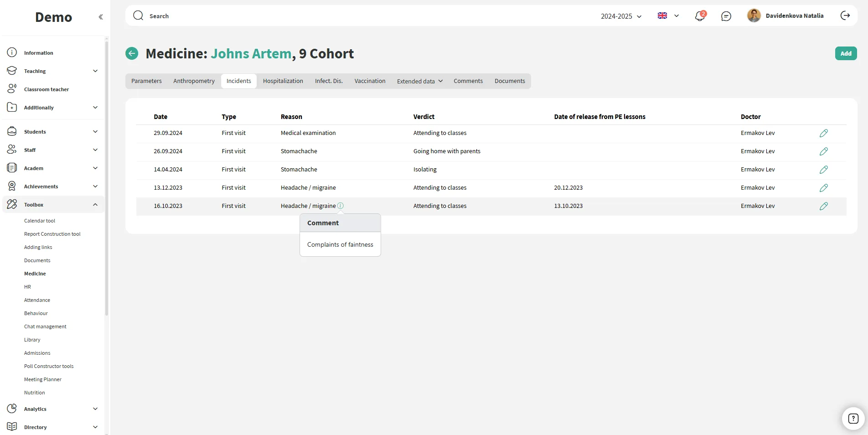This screenshot has width=868, height=435.
Task: Collapse the Toolbox sidebar section
Action: (x=95, y=205)
